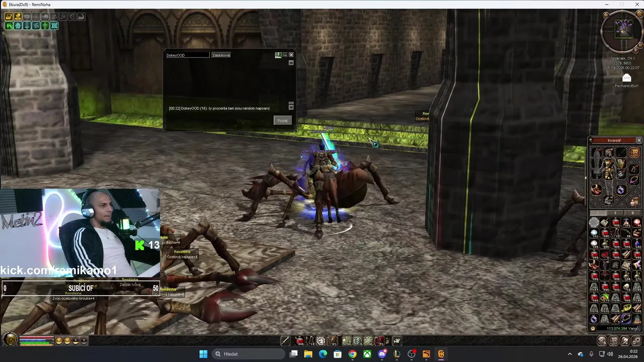Select the teal spiral swirl buff icon
The height and width of the screenshot is (362, 644).
[36, 26]
